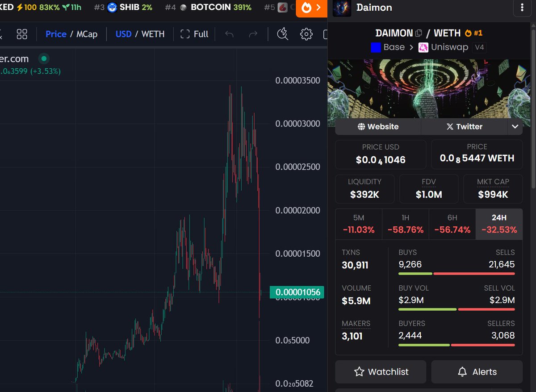
Task: Click the SELLERS 3,068 value
Action: click(x=503, y=335)
